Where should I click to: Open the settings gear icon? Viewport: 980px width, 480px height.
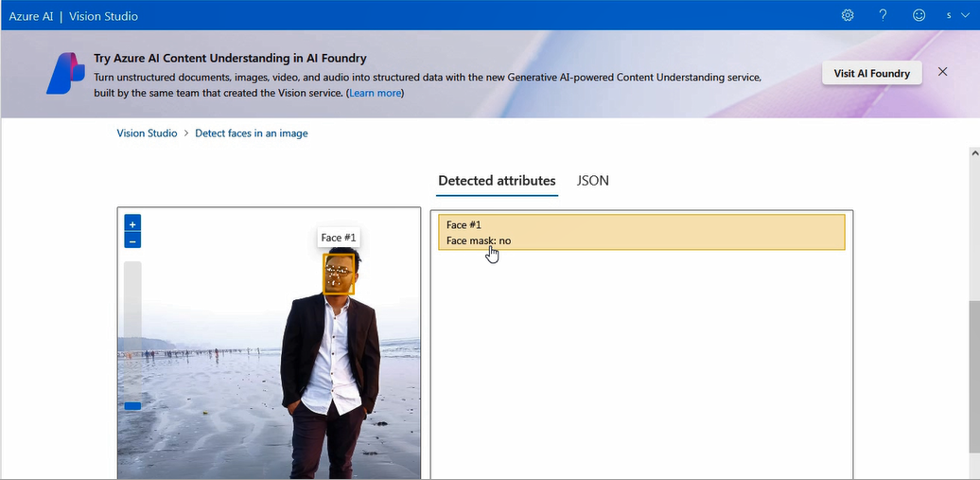pos(847,15)
